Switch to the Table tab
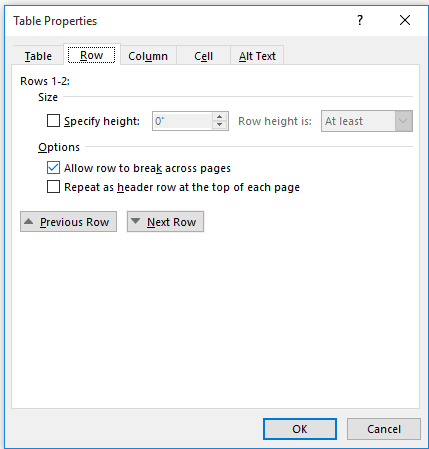The height and width of the screenshot is (449, 429). [38, 56]
